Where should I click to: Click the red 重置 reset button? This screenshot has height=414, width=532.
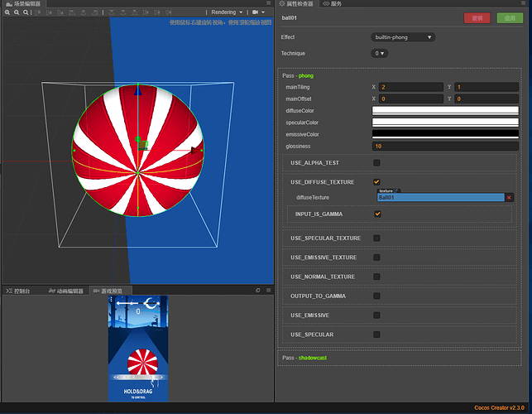tap(477, 18)
